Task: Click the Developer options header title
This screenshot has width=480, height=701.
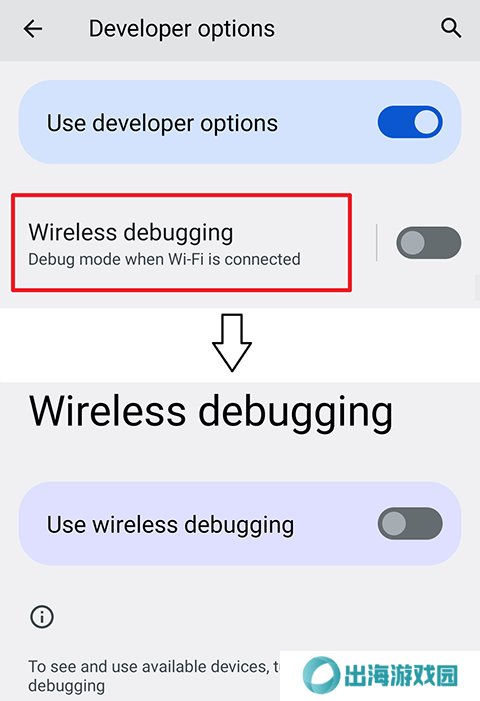Action: 182,29
